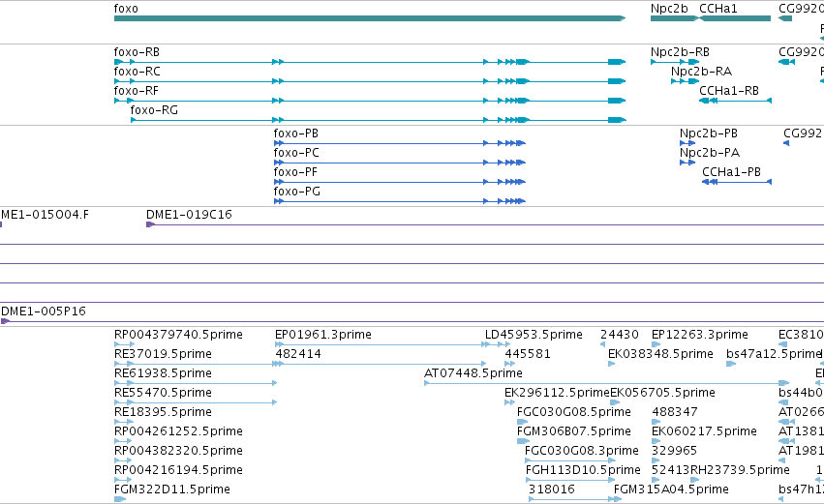Click the foxo-PG protein label
824x504 pixels.
click(297, 192)
